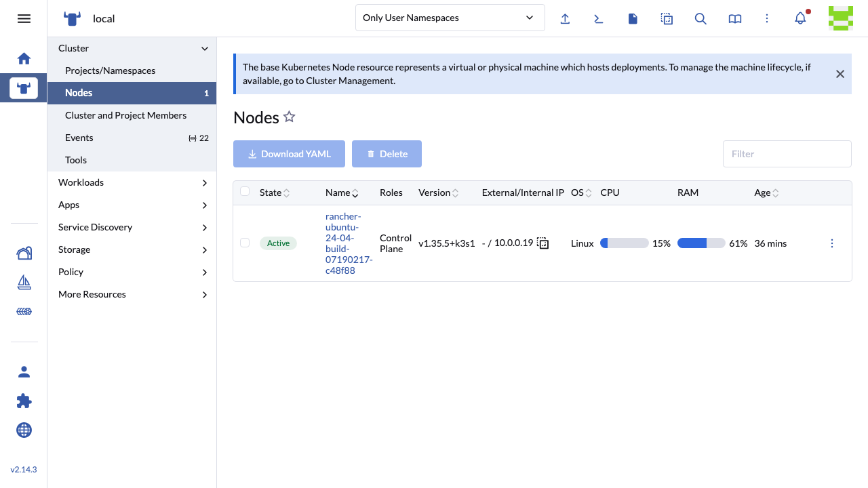The width and height of the screenshot is (868, 488).
Task: Open the Extensions puzzle icon
Action: tap(24, 401)
